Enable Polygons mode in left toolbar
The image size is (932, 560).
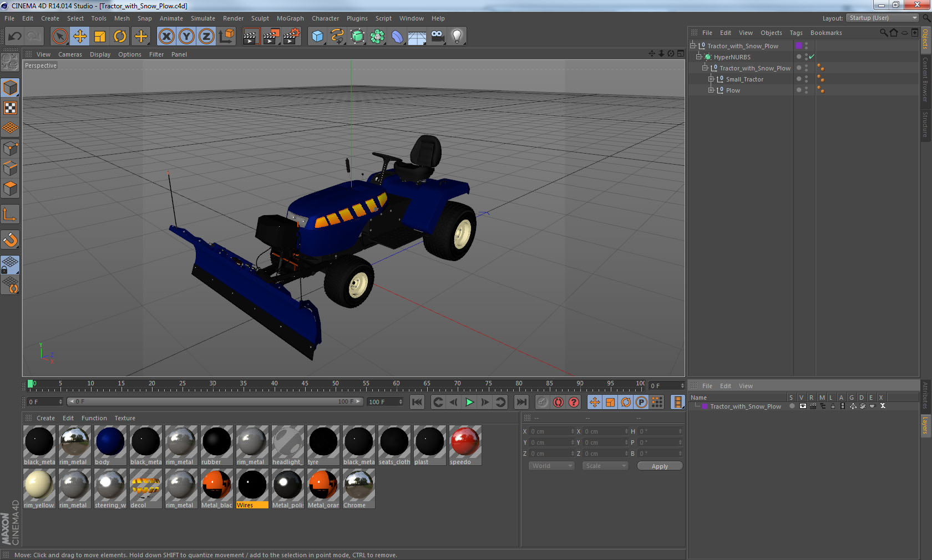click(10, 189)
